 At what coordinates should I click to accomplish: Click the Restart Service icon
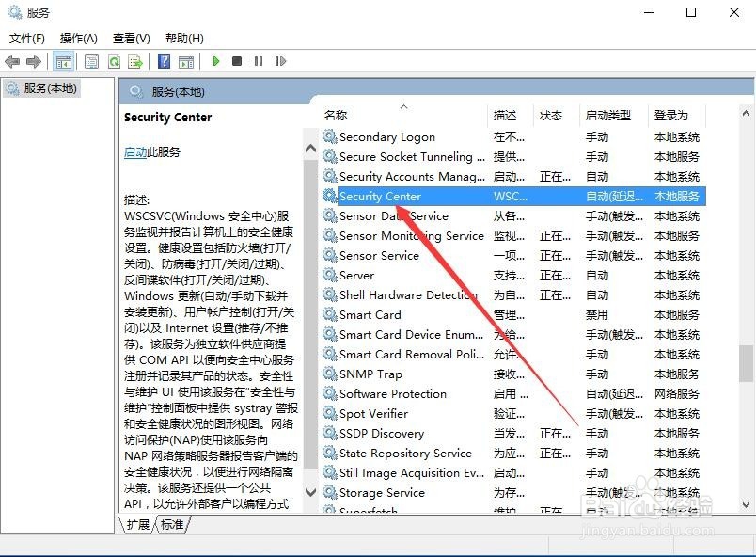coord(280,61)
